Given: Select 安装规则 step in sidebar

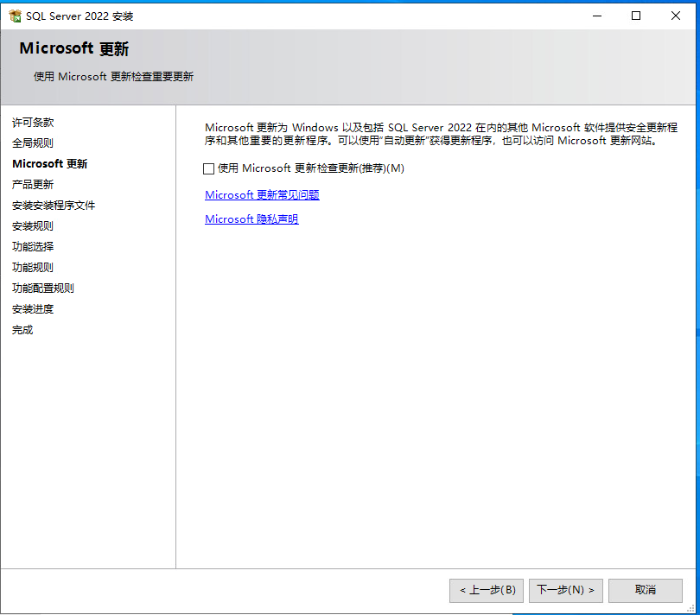Looking at the screenshot, I should tap(33, 225).
